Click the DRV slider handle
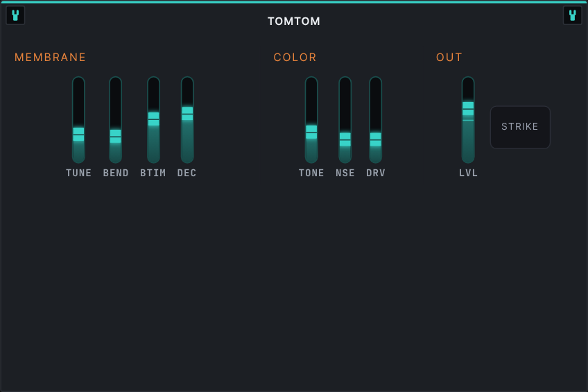The height and width of the screenshot is (392, 588). tap(375, 139)
